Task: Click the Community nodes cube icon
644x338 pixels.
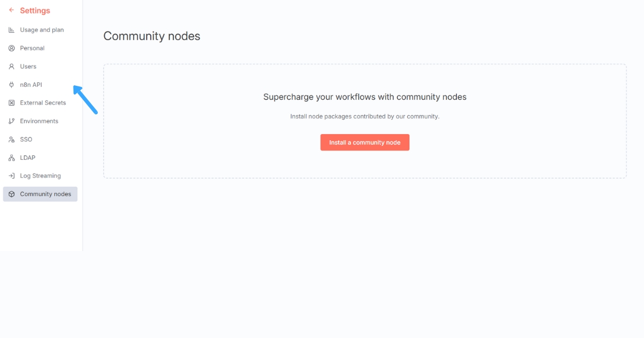Action: tap(12, 194)
